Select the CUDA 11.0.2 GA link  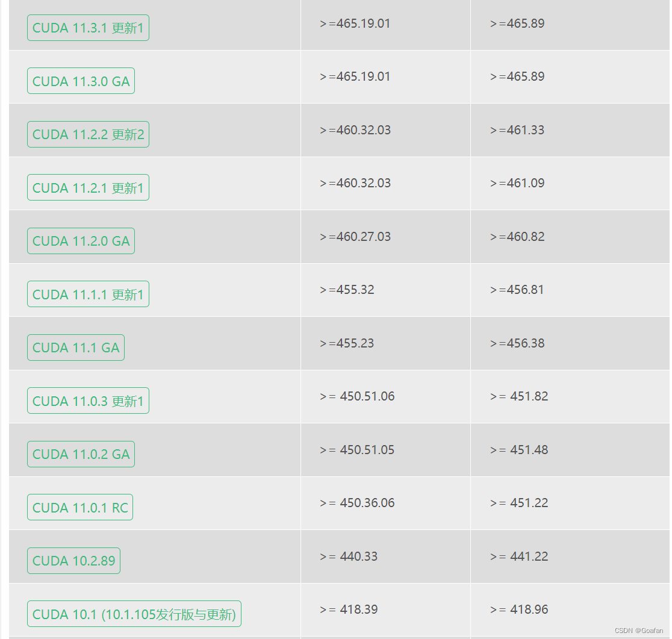point(81,454)
